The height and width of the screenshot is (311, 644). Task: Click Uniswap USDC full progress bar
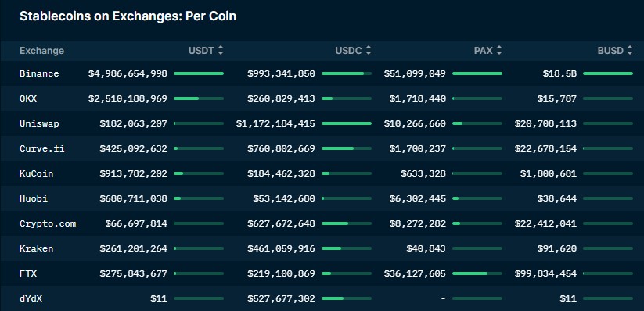(x=347, y=123)
